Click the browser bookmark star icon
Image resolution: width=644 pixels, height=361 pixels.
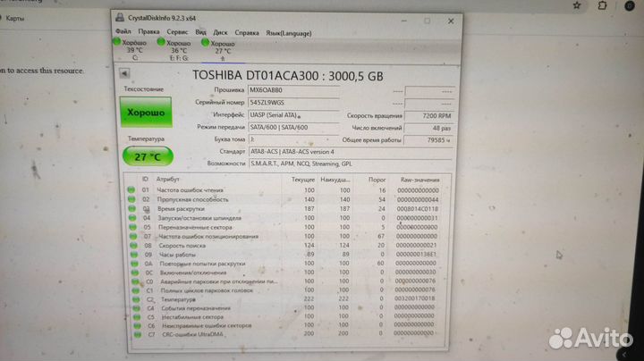[x=577, y=5]
